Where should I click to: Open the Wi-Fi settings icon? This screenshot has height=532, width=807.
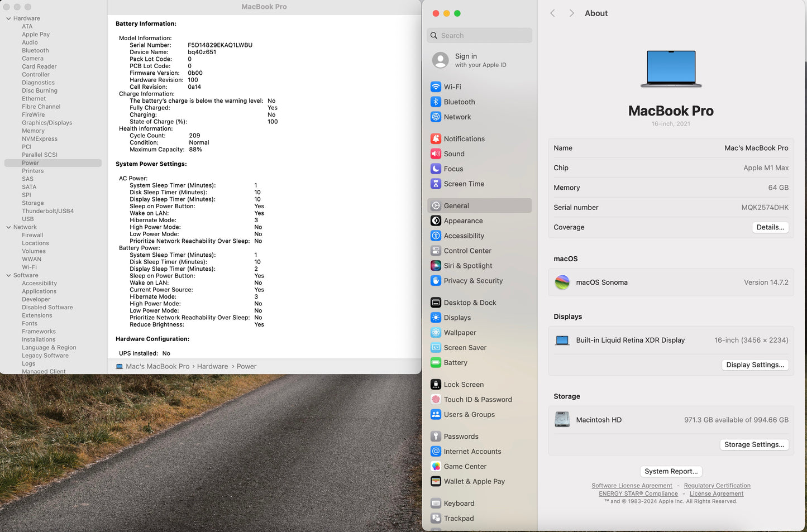tap(436, 87)
